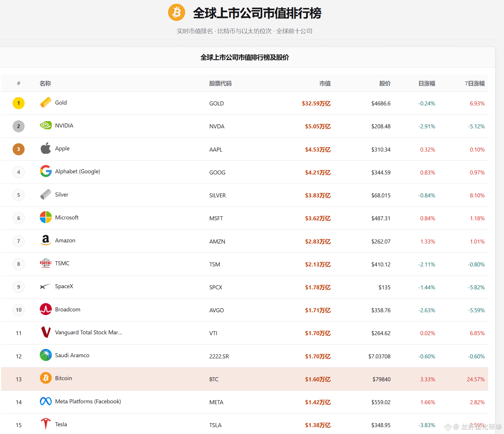
Task: Click the Bitcoin logo in row 13
Action: (46, 378)
